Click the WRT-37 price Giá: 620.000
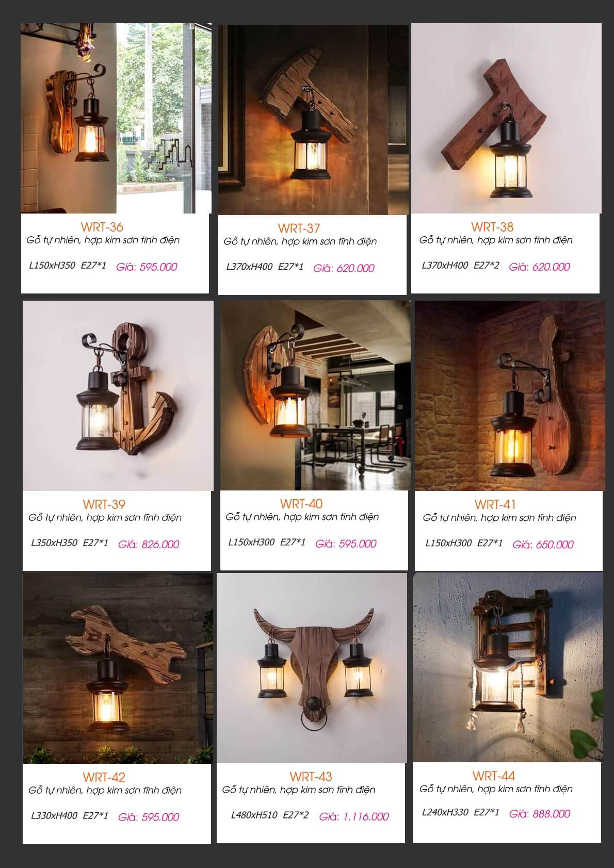The width and height of the screenshot is (614, 868). click(344, 268)
